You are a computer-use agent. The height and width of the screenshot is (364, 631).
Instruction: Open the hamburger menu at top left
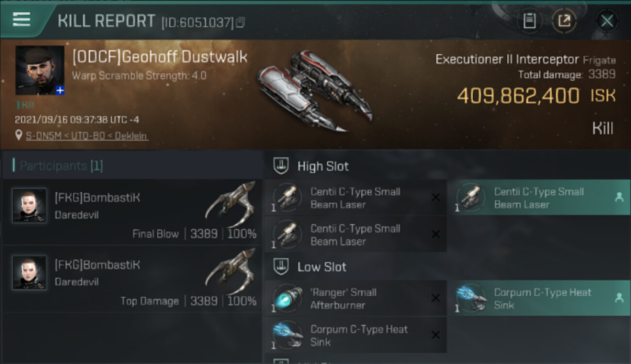[21, 19]
